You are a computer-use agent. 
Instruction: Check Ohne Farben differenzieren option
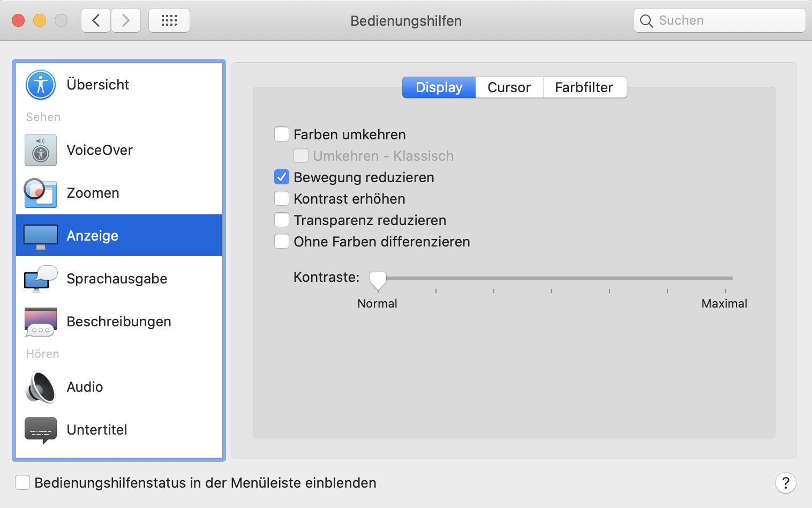click(282, 241)
